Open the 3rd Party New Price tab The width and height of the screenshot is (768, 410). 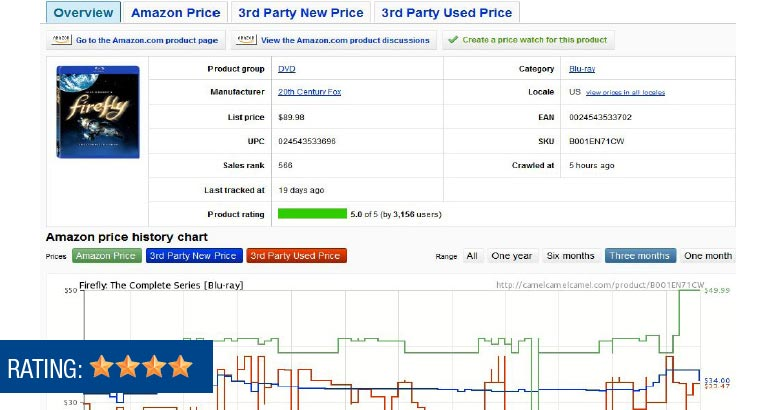point(301,13)
